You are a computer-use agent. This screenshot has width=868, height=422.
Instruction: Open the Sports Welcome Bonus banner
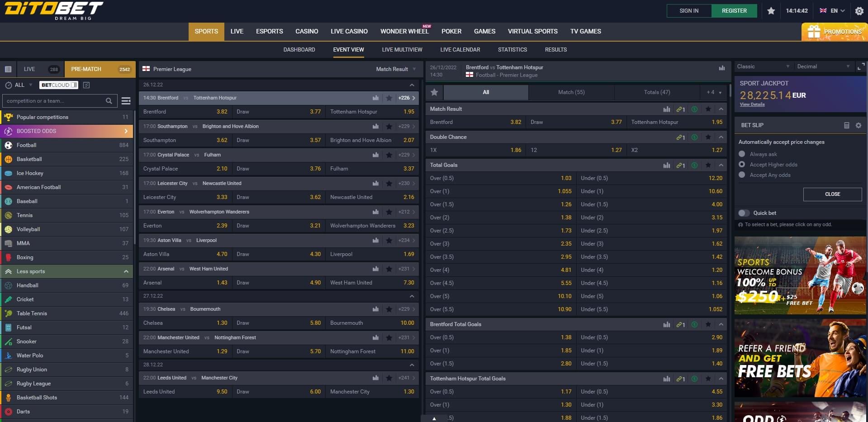click(x=800, y=275)
